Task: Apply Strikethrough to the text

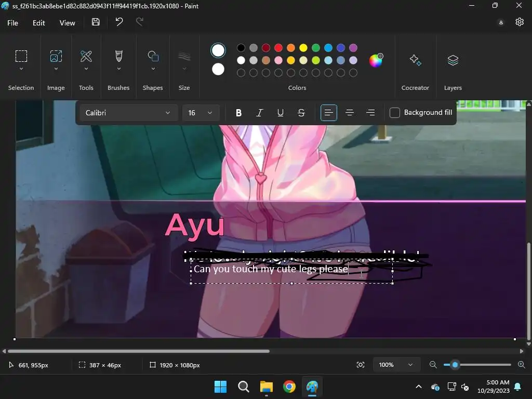Action: (301, 113)
